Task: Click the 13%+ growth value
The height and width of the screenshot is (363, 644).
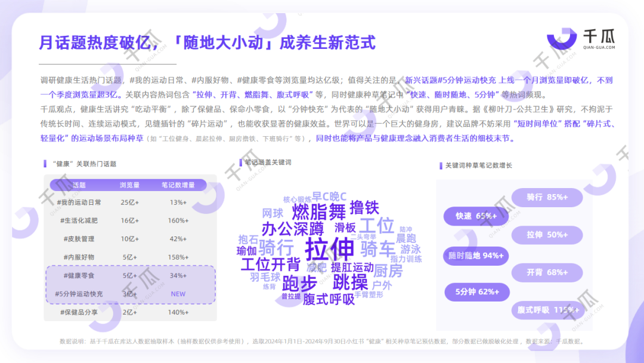Action: (178, 202)
